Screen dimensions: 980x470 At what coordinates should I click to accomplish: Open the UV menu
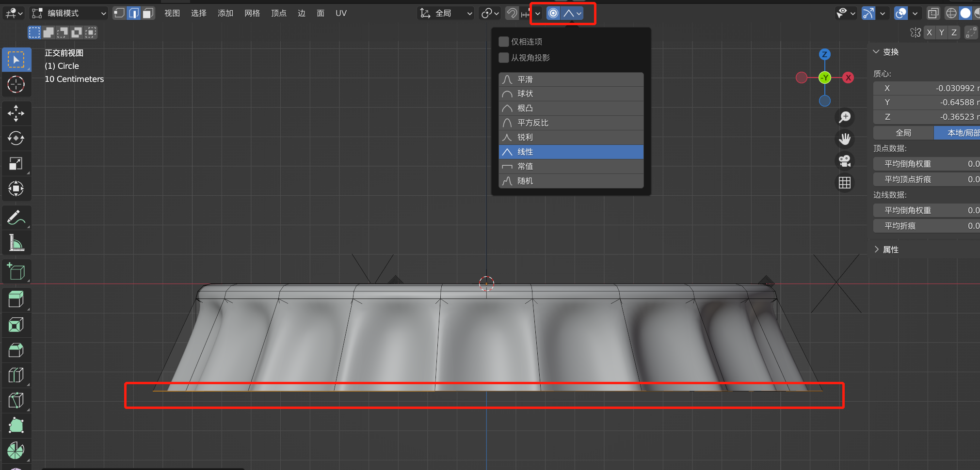point(341,13)
